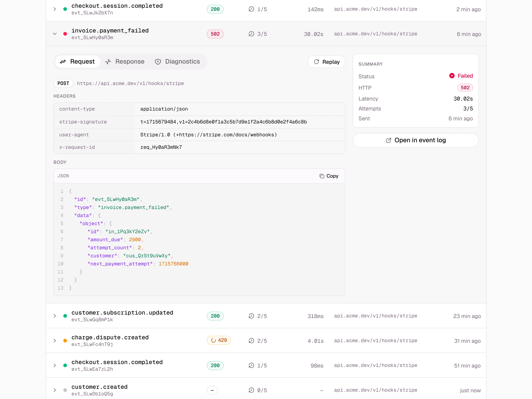Click the stripe-signature header value

223,122
